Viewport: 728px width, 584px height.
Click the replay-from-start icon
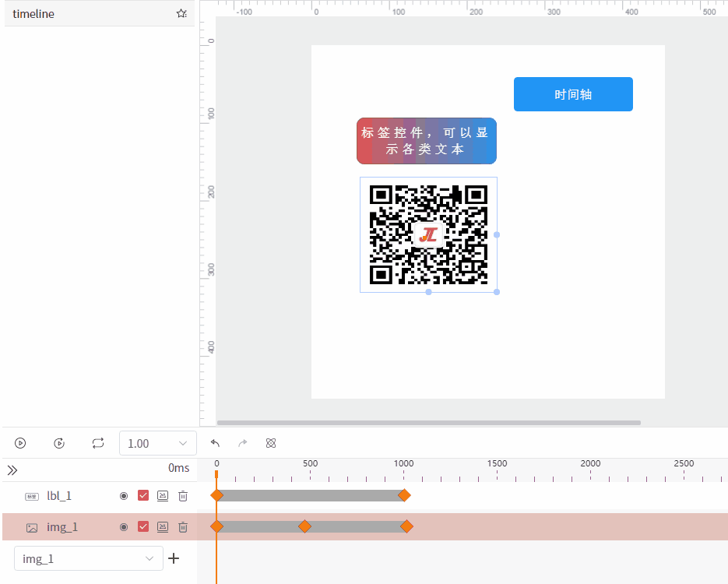pos(59,443)
